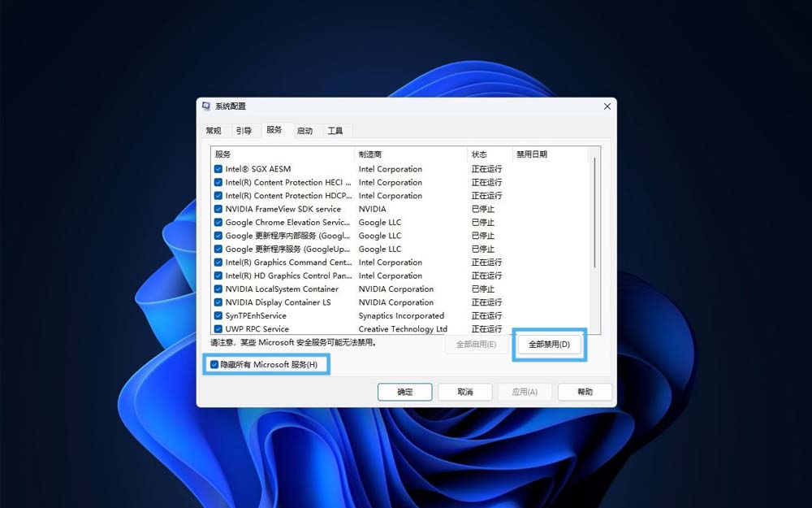This screenshot has height=508, width=812.
Task: Uncheck the Intel SGX AESM service
Action: click(x=218, y=169)
